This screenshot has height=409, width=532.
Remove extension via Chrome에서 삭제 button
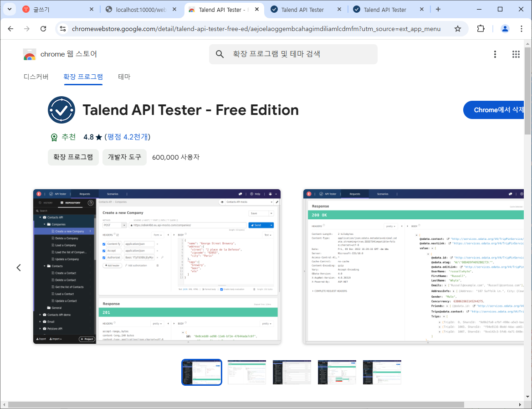[494, 110]
